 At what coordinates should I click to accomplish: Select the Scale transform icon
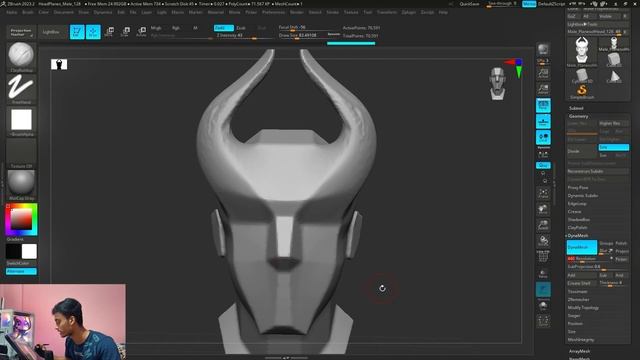(x=125, y=32)
